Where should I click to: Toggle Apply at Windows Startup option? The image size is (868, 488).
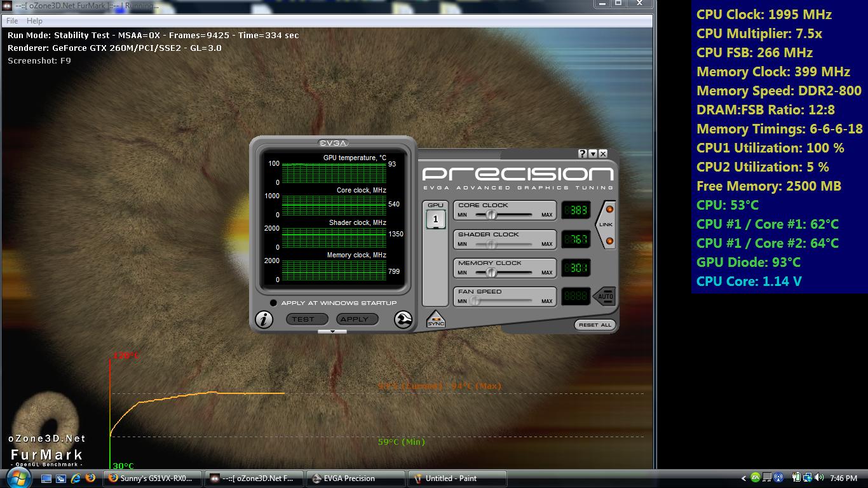(273, 303)
